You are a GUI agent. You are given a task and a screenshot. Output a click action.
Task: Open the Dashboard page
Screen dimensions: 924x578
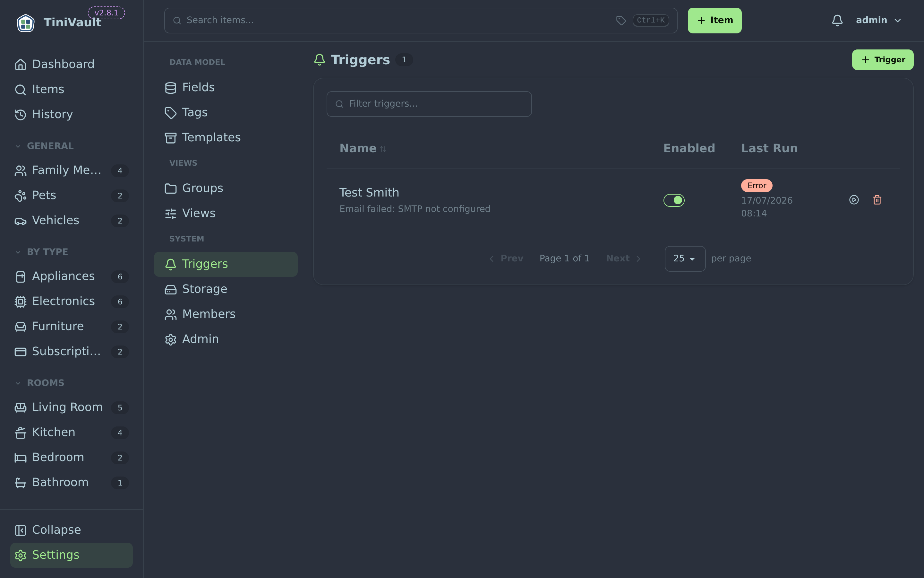click(72, 64)
